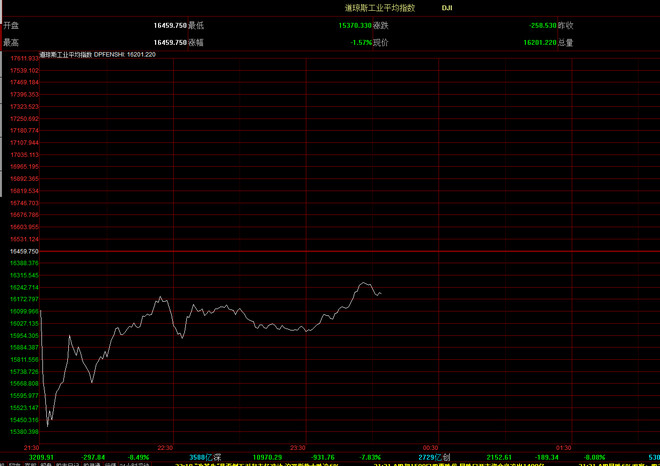The image size is (660, 466).
Task: Click the 总量 total volume label
Action: coord(565,43)
